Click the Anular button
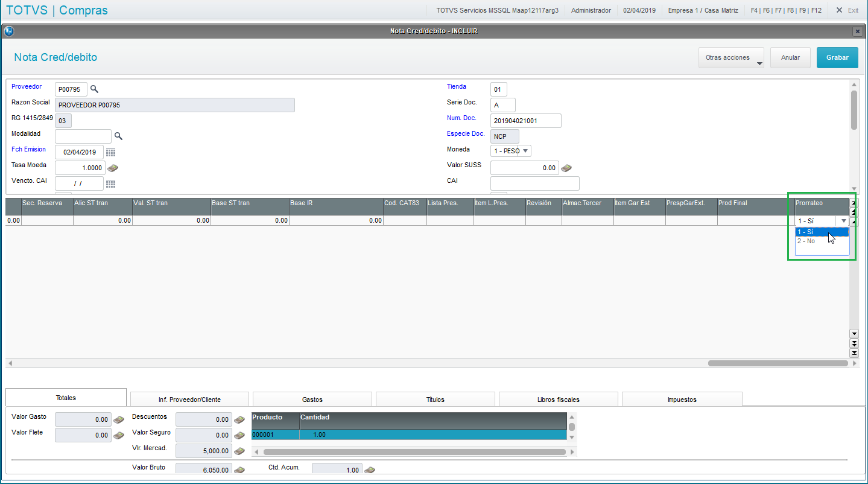868x484 pixels. pyautogui.click(x=790, y=58)
